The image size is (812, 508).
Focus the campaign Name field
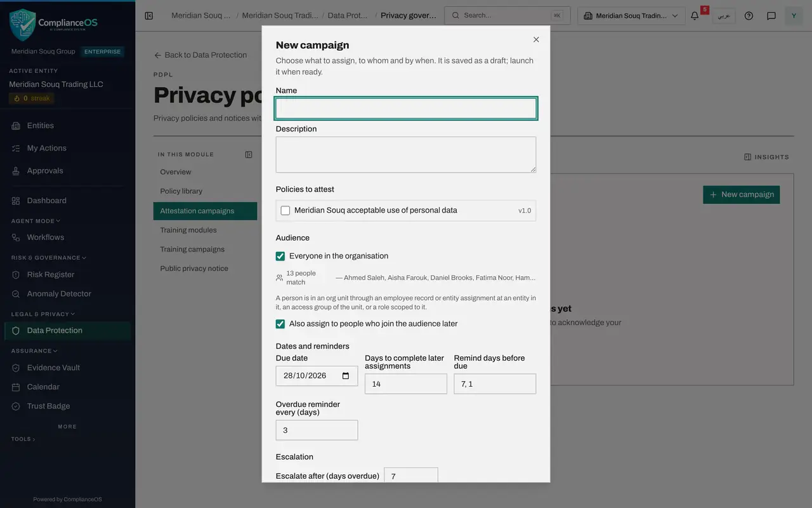(x=406, y=109)
